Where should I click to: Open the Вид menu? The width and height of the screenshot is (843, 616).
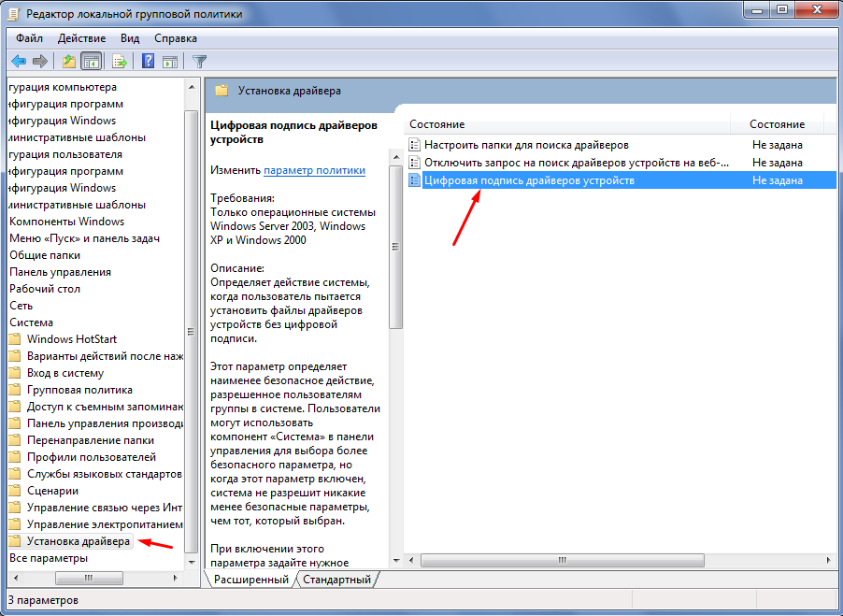point(130,38)
